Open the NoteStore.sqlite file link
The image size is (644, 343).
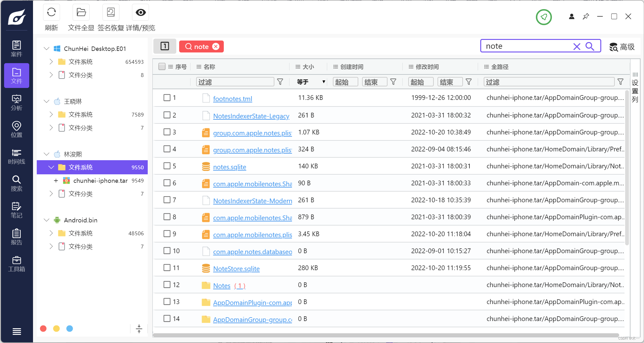tap(236, 269)
